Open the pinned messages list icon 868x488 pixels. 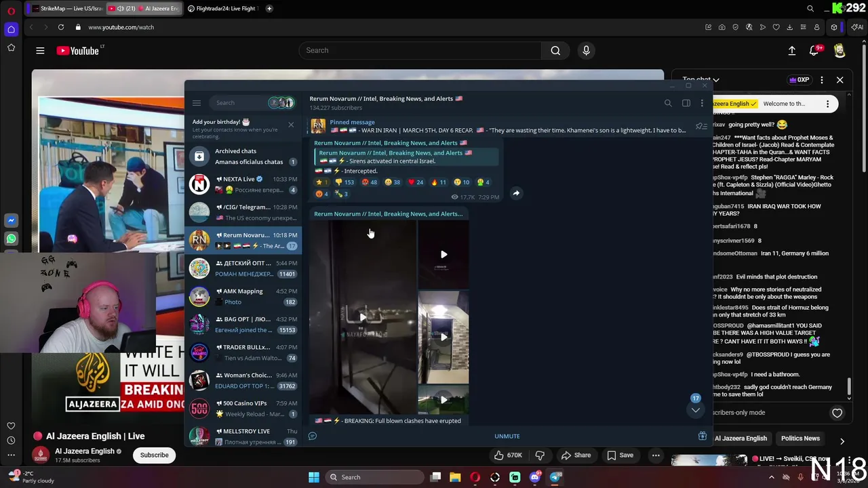pos(701,126)
